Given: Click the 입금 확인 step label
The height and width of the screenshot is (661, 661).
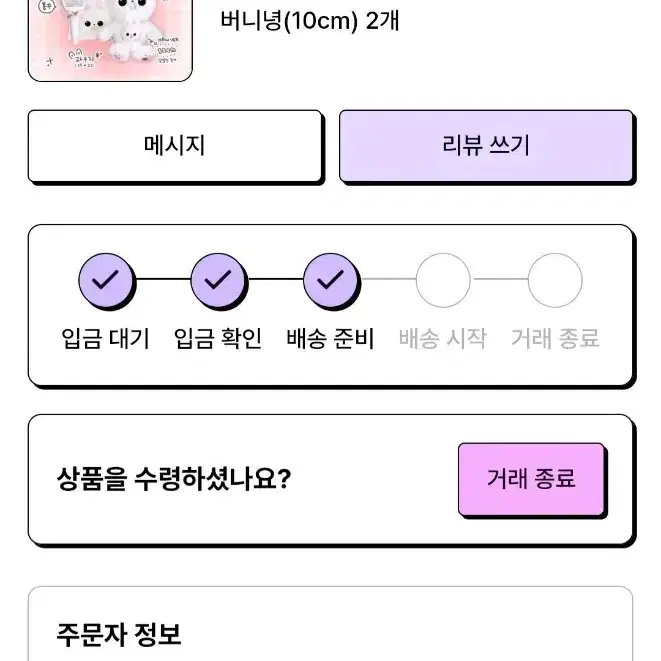Looking at the screenshot, I should coord(218,339).
